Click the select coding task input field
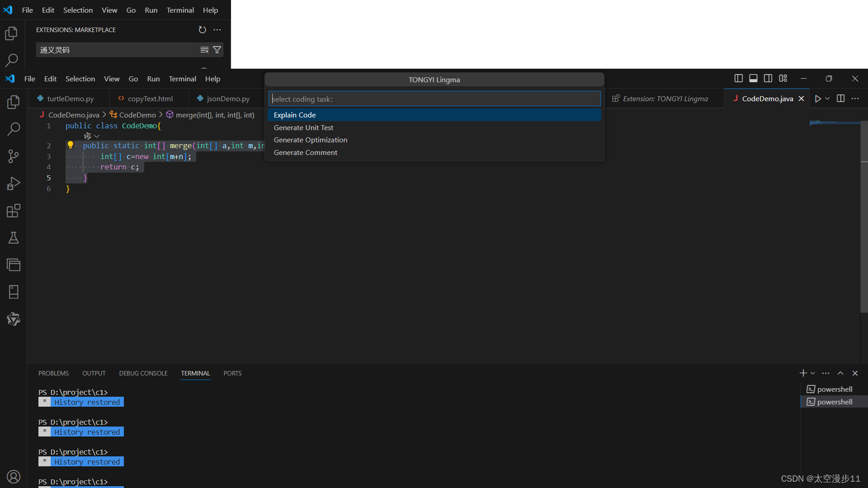Viewport: 868px width, 488px height. click(x=434, y=99)
